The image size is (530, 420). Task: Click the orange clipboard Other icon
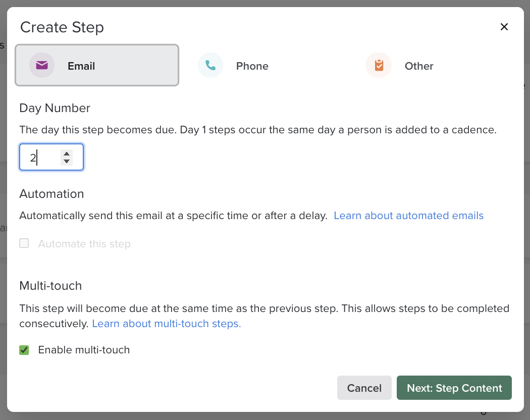click(x=379, y=66)
